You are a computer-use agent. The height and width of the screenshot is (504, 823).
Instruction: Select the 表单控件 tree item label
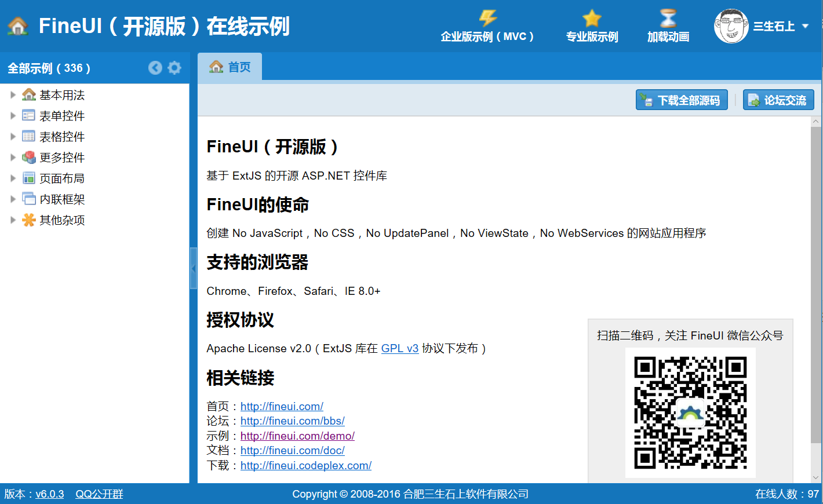[62, 116]
